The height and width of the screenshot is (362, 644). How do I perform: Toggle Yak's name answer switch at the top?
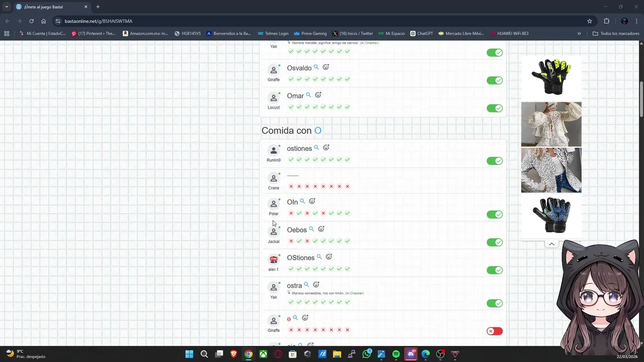495,53
